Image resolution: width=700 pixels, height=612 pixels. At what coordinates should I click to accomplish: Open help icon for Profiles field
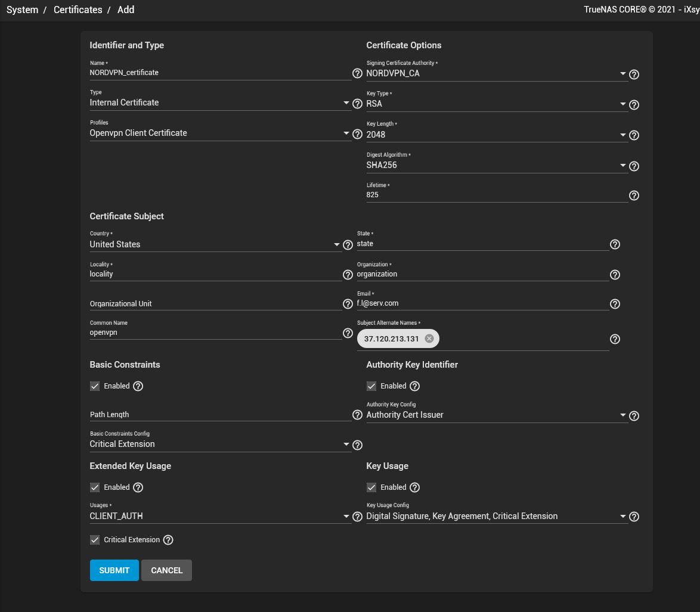[x=357, y=134]
